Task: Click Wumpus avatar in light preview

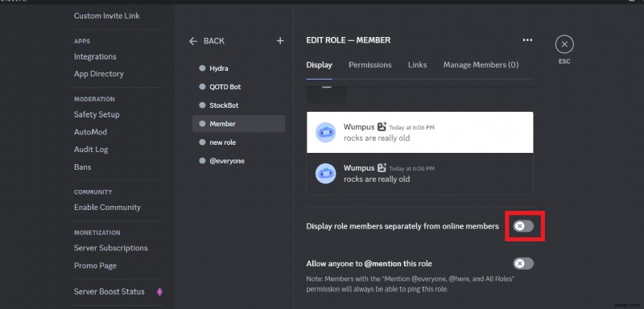Action: (x=326, y=133)
